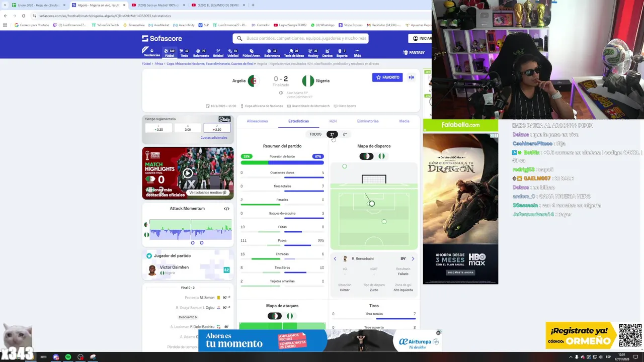Switch to the Enero 2026 Hojas de cálculo tab
This screenshot has width=644, height=362.
(39, 5)
